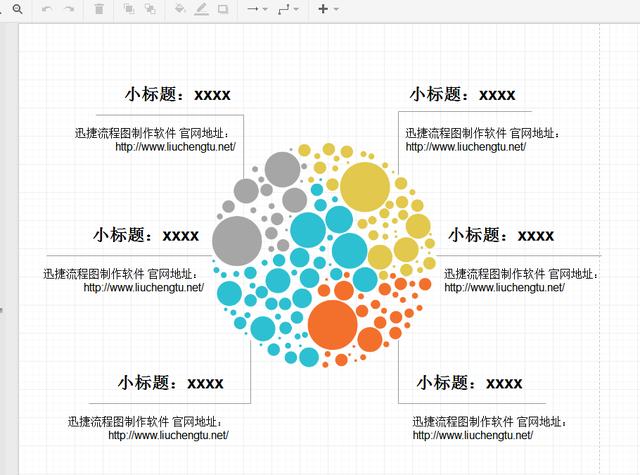
Task: Open the fill color bucket tool
Action: click(x=180, y=9)
